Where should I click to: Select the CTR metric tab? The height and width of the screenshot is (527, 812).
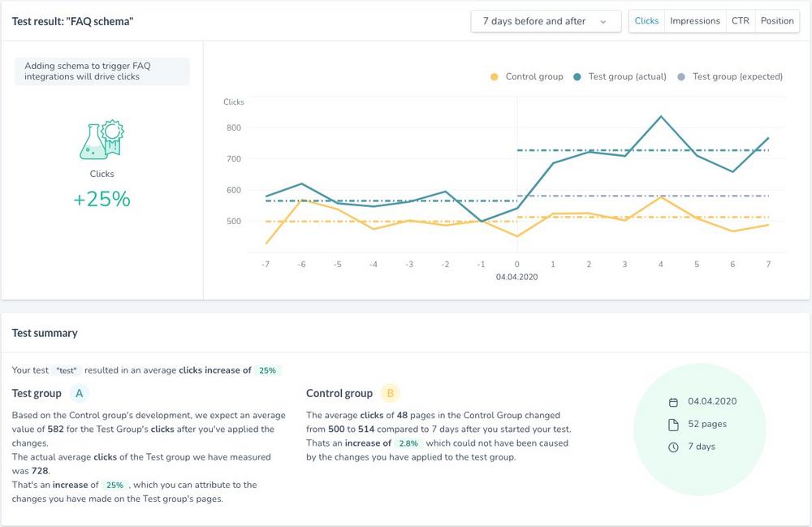coord(741,21)
